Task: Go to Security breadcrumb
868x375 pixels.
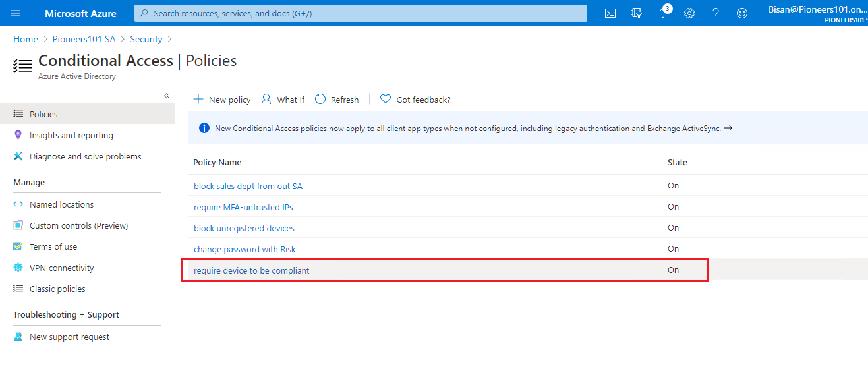Action: pos(146,40)
